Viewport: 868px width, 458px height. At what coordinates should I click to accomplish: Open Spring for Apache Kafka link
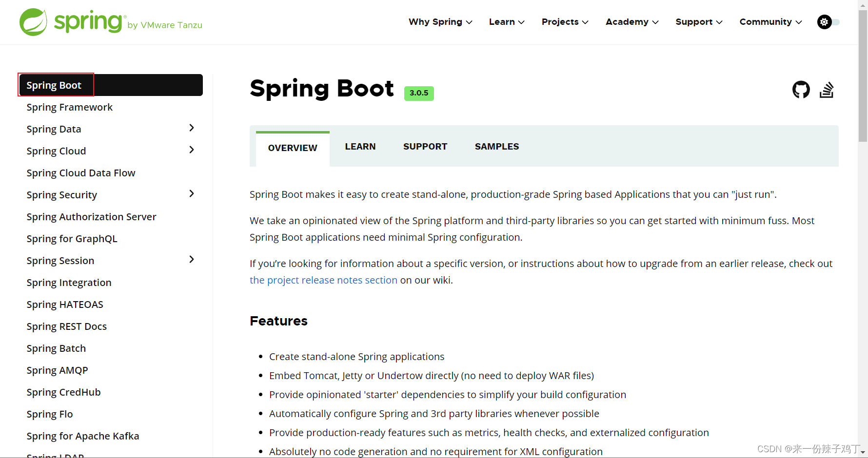click(x=83, y=436)
